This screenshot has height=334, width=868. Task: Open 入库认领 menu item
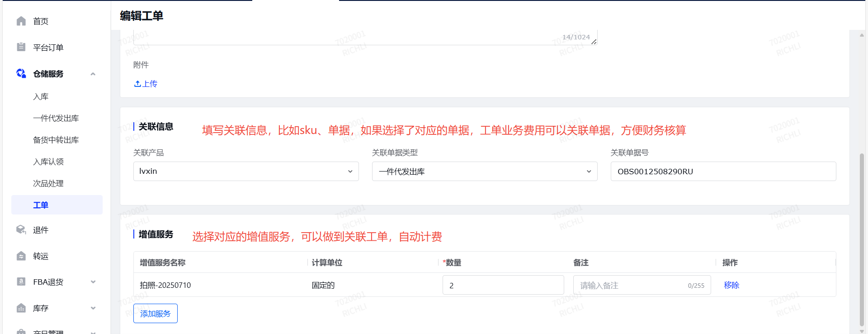(x=48, y=162)
